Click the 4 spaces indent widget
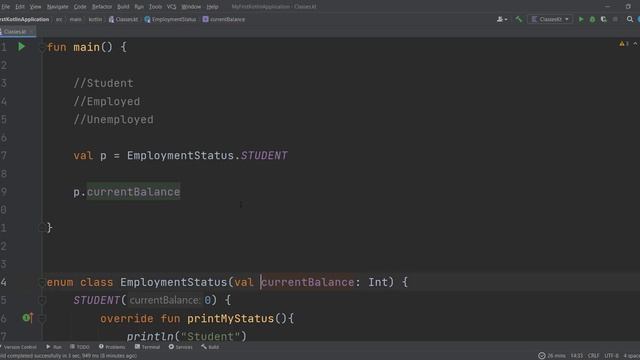Viewport: 640px width, 360px height. click(x=631, y=356)
